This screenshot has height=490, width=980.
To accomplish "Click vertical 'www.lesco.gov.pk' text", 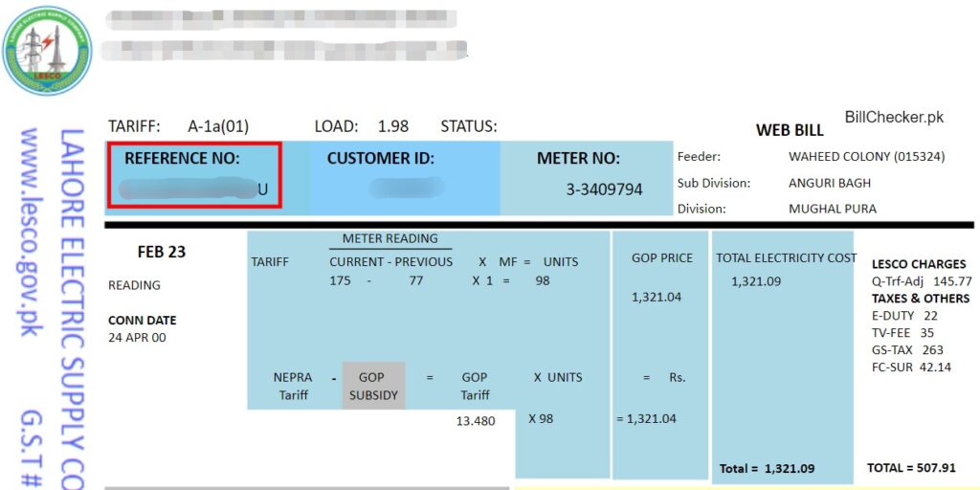I will click(30, 232).
